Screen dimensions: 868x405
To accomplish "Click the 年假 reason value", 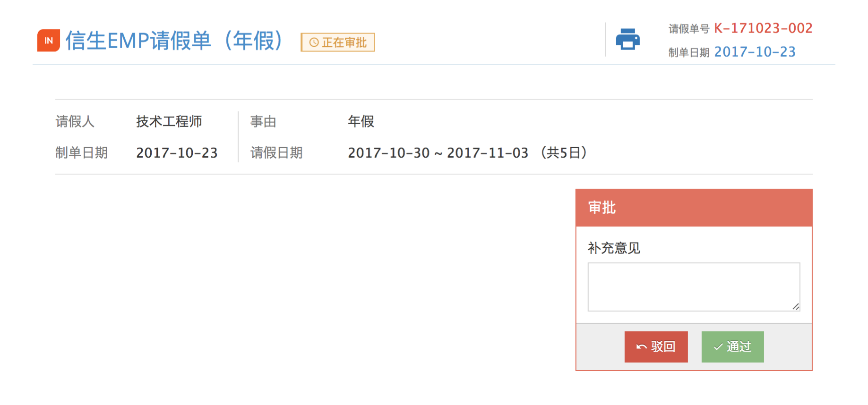I will pyautogui.click(x=361, y=121).
